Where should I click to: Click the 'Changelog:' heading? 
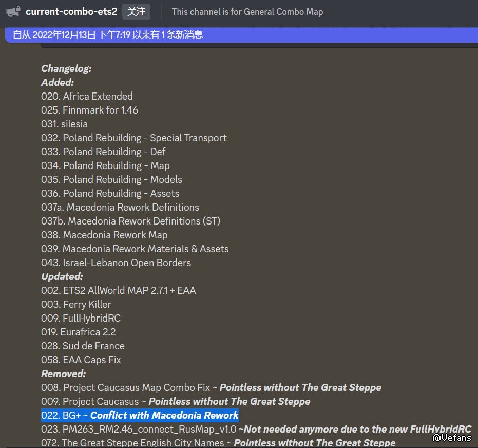coord(66,69)
